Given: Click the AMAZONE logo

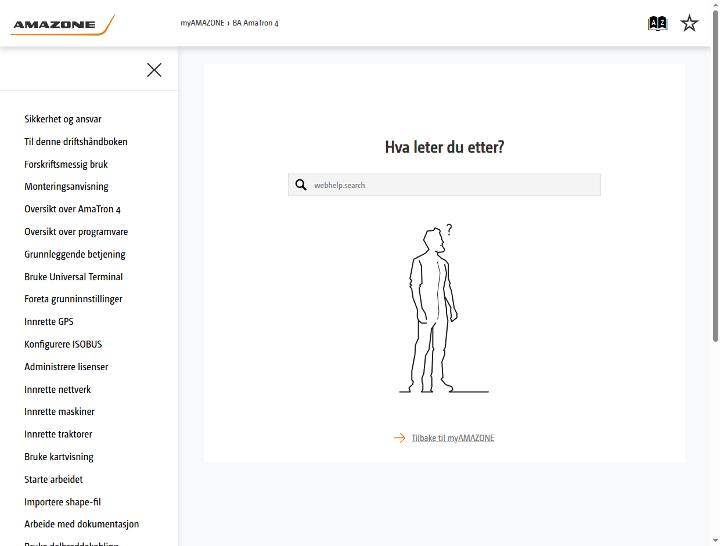Looking at the screenshot, I should click(x=62, y=24).
